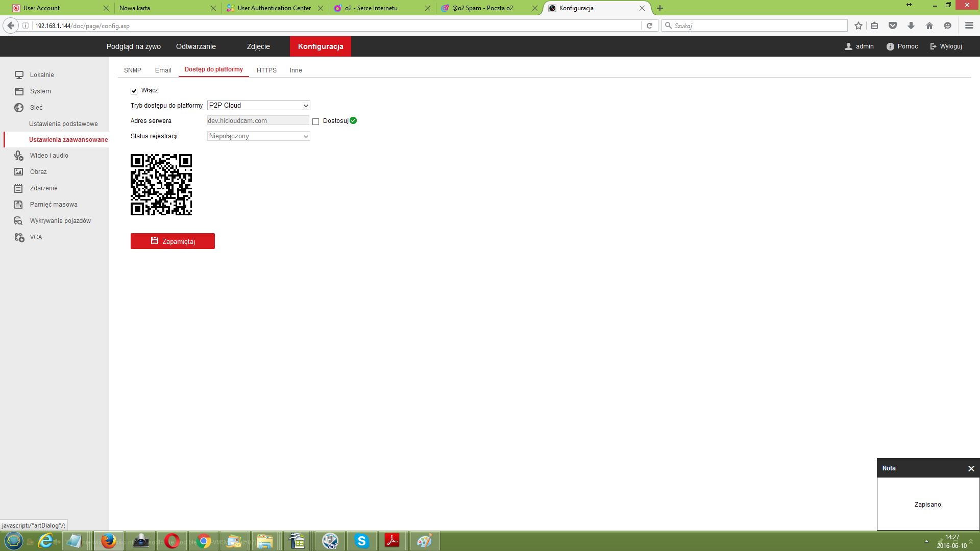Open the camera application in the taskbar
Screen dimensions: 980x551
140,541
